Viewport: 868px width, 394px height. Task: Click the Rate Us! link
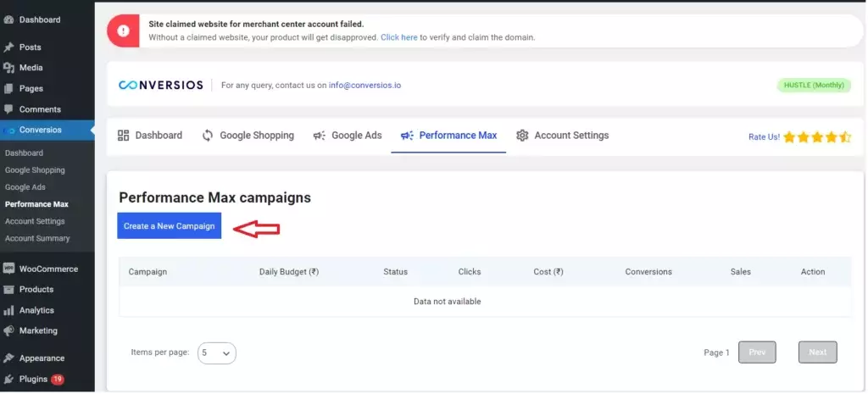coord(764,137)
